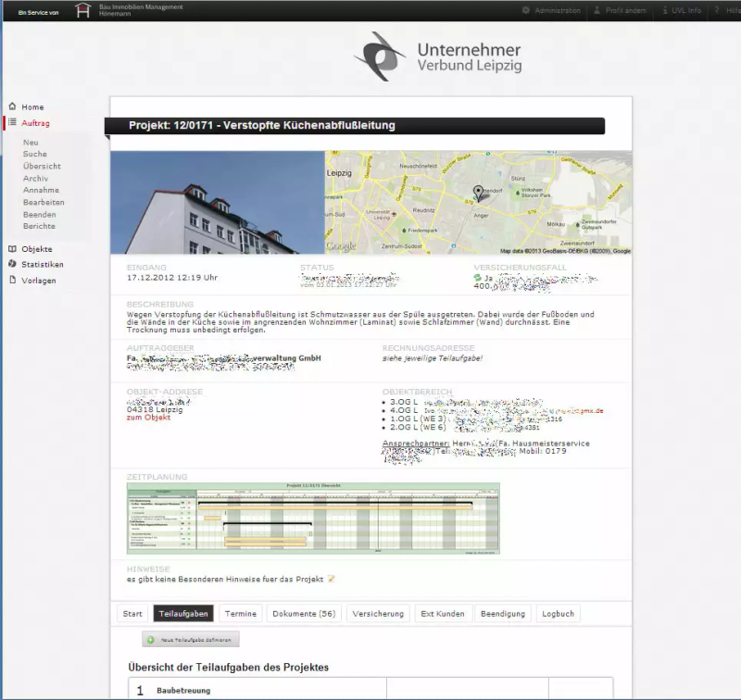Click the Statistiken pie chart icon
The image size is (741, 700).
(12, 264)
